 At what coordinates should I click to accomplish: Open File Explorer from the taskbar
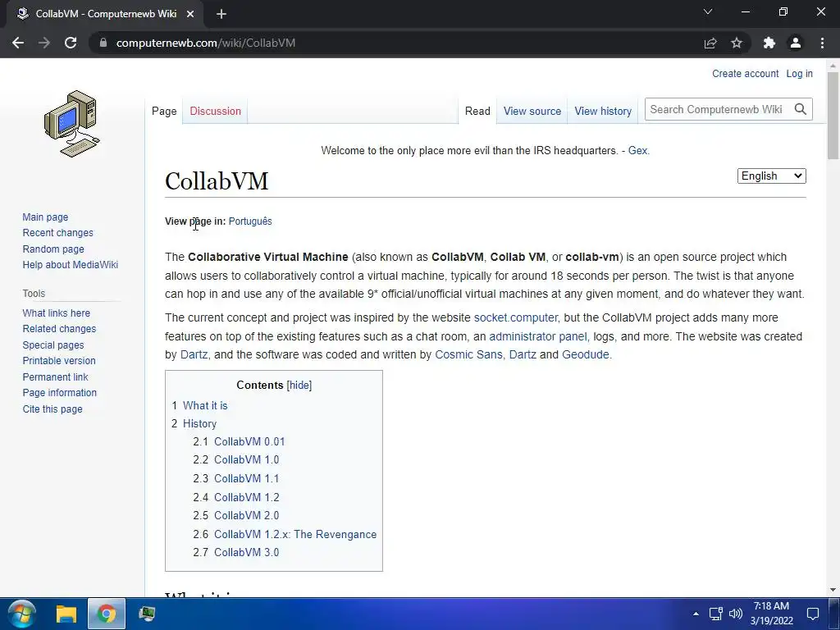(x=67, y=614)
